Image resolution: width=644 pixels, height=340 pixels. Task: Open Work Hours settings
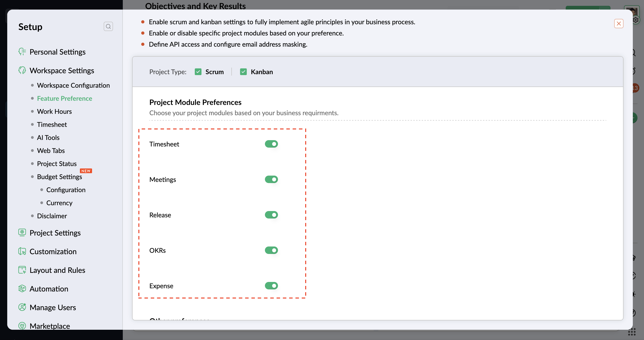(54, 111)
